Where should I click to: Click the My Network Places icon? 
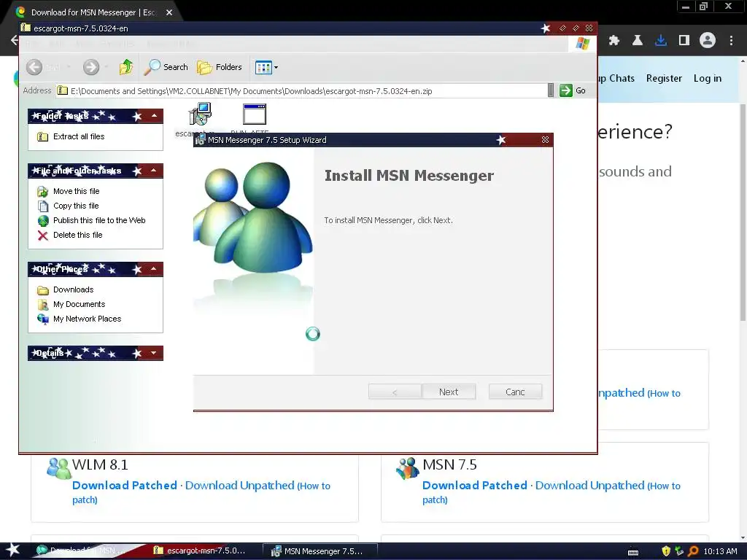click(43, 319)
